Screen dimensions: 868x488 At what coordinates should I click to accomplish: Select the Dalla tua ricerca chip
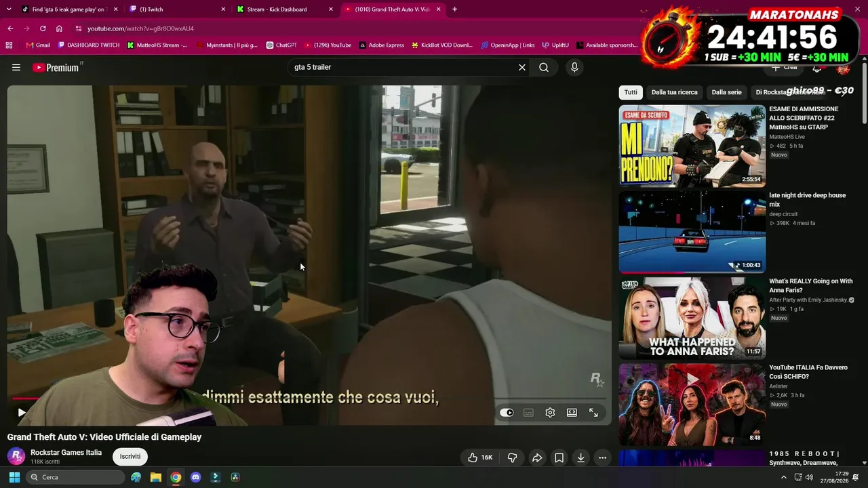(674, 92)
